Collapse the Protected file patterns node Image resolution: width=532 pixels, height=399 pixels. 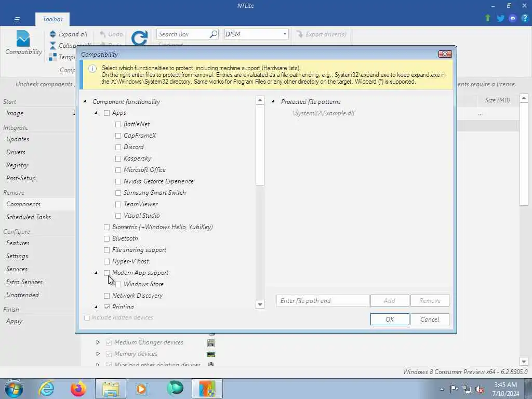click(273, 101)
